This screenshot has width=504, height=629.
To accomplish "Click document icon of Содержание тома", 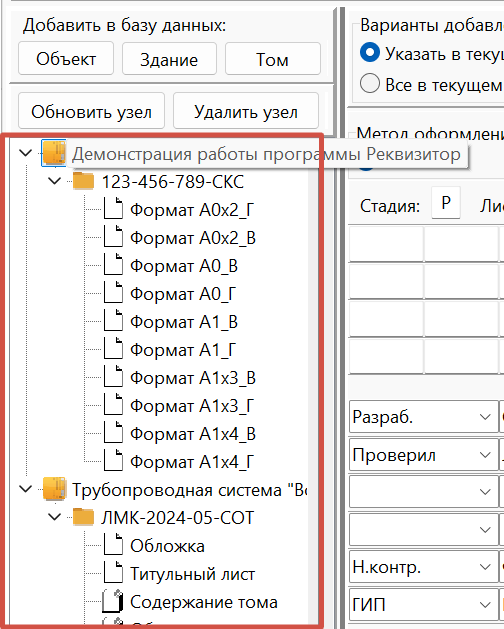I will pos(113,601).
